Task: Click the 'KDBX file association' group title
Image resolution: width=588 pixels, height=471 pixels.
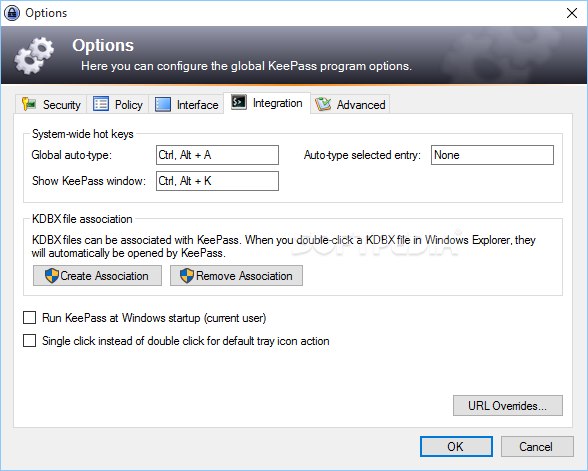Action: [82, 219]
